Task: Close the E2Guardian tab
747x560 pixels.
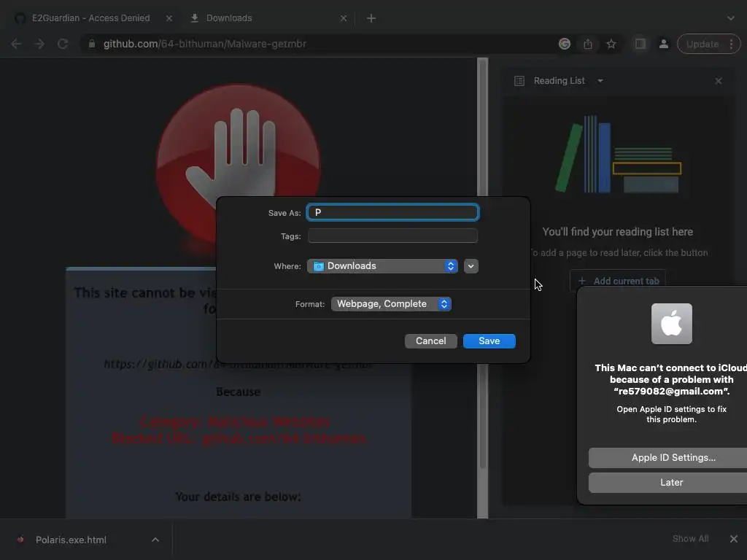Action: (x=169, y=18)
